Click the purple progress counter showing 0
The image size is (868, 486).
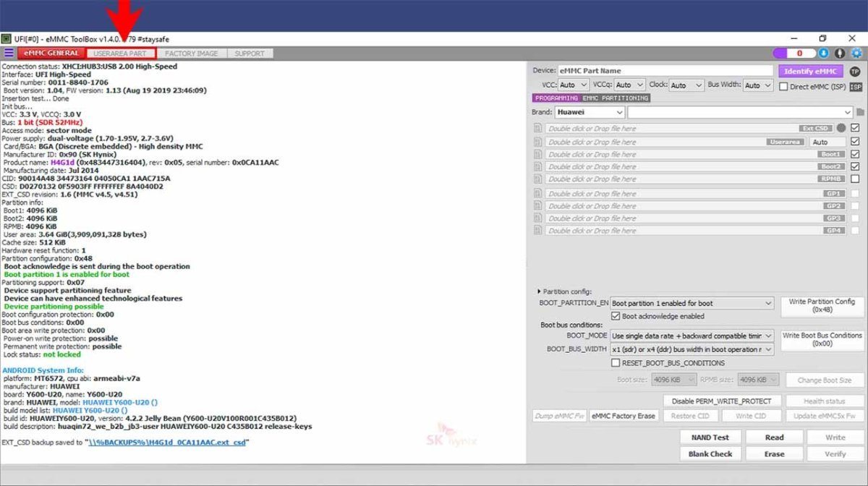[x=793, y=53]
